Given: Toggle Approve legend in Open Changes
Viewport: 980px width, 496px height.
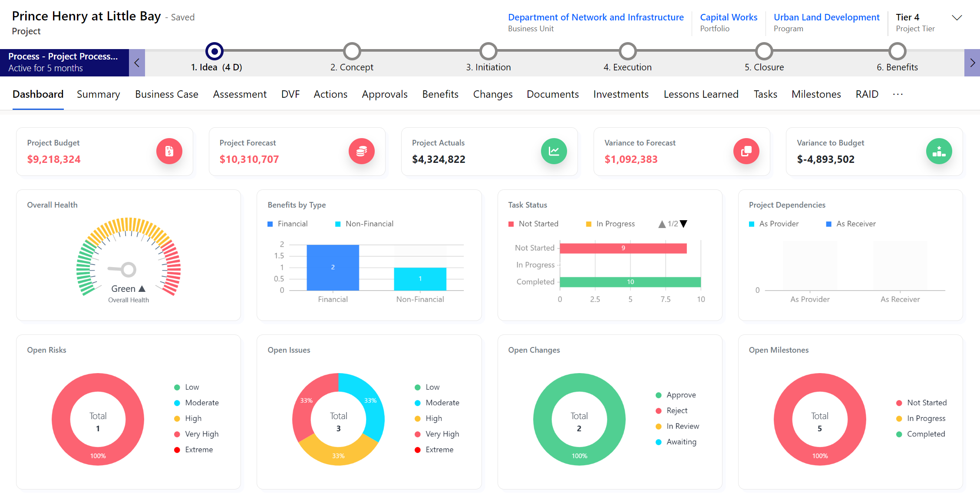Looking at the screenshot, I should coord(676,395).
